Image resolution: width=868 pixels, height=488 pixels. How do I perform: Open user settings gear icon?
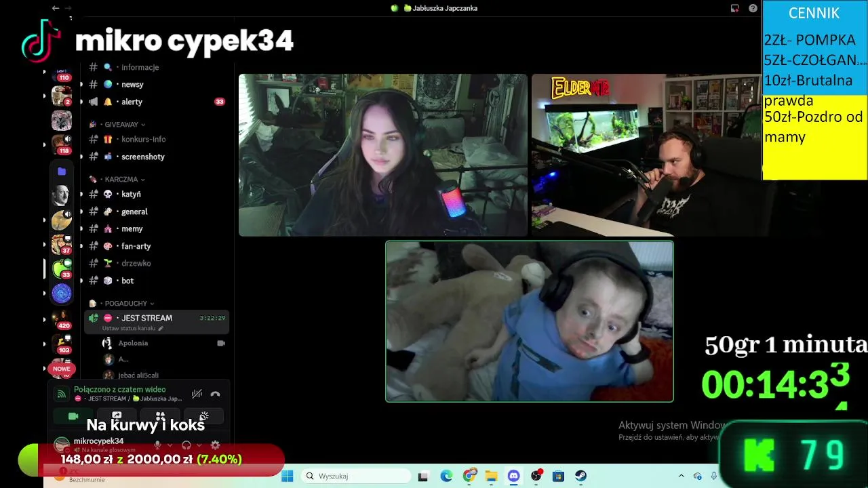click(215, 445)
